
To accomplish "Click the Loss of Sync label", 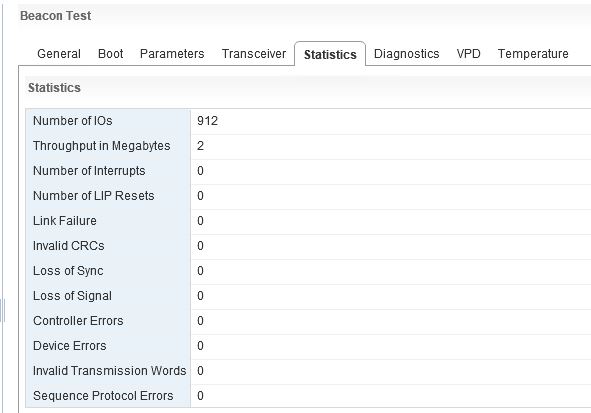I will click(x=68, y=271).
